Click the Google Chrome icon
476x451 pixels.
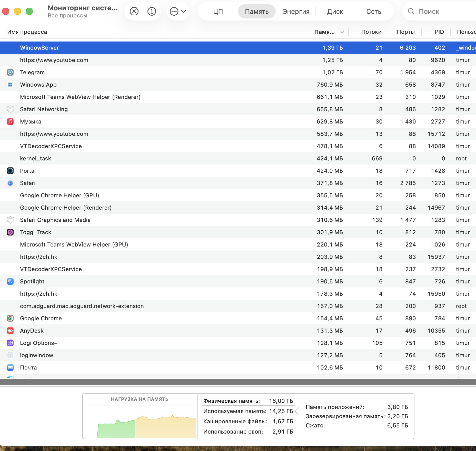point(10,318)
